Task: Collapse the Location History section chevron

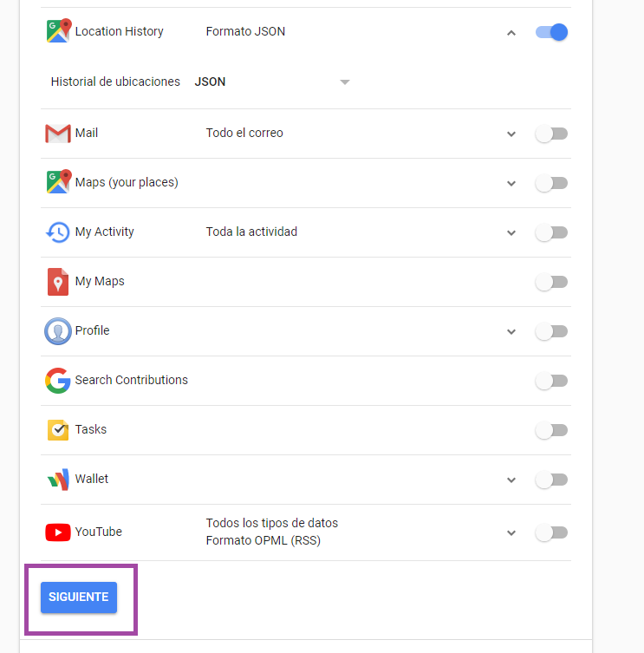Action: 511,32
